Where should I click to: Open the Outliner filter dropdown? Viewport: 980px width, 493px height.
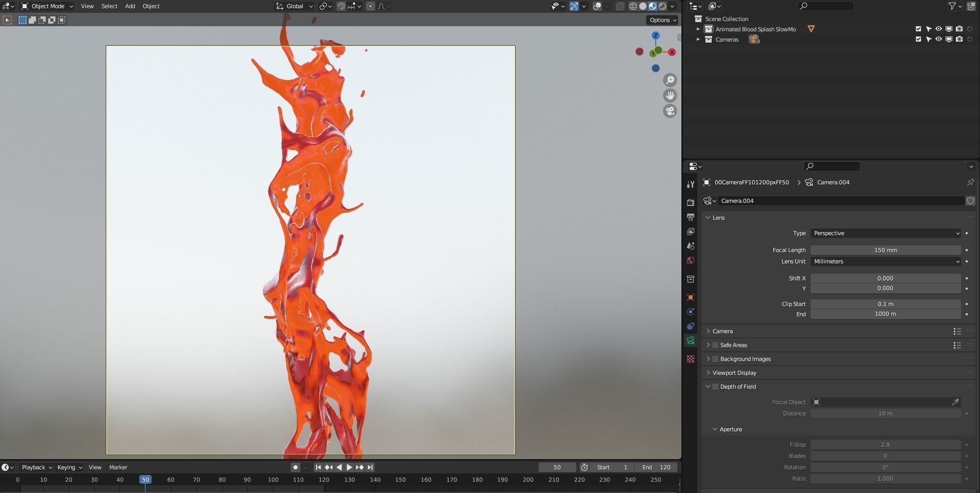pos(955,6)
